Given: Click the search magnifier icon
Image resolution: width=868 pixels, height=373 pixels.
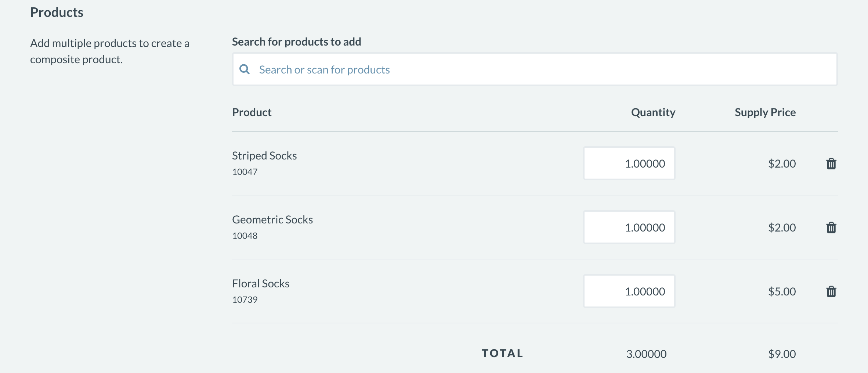Looking at the screenshot, I should pos(245,69).
